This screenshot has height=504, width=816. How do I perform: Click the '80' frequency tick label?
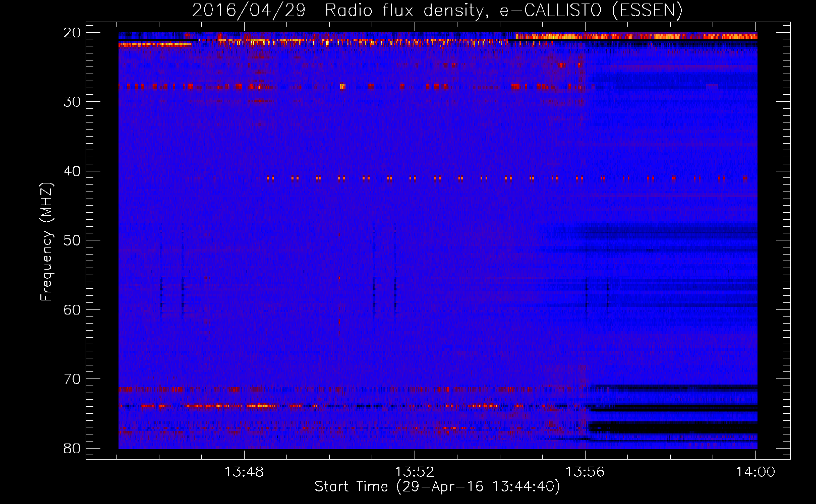click(72, 449)
